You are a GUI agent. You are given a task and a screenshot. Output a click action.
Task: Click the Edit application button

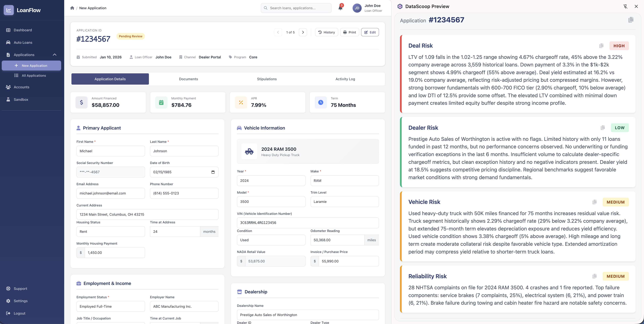370,32
